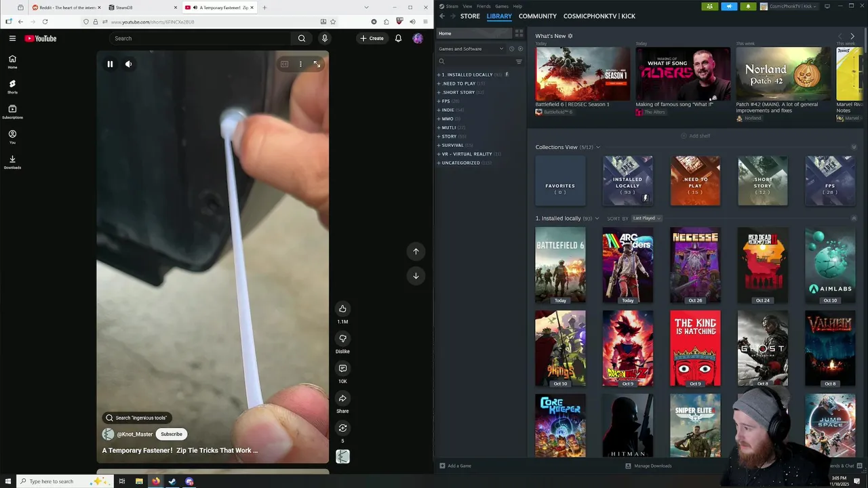
Task: Click the YouTube search magnifier button
Action: click(x=302, y=39)
